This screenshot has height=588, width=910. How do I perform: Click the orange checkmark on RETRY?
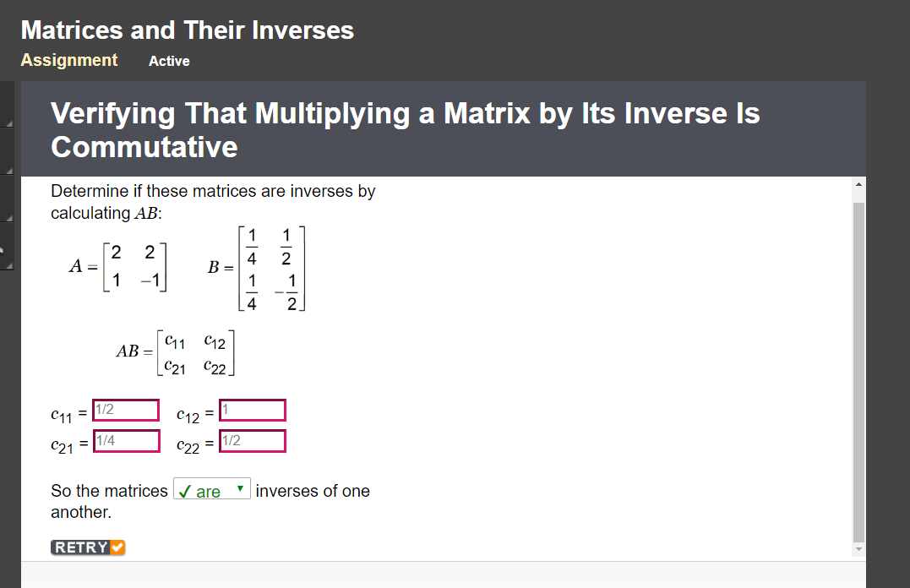click(x=117, y=547)
